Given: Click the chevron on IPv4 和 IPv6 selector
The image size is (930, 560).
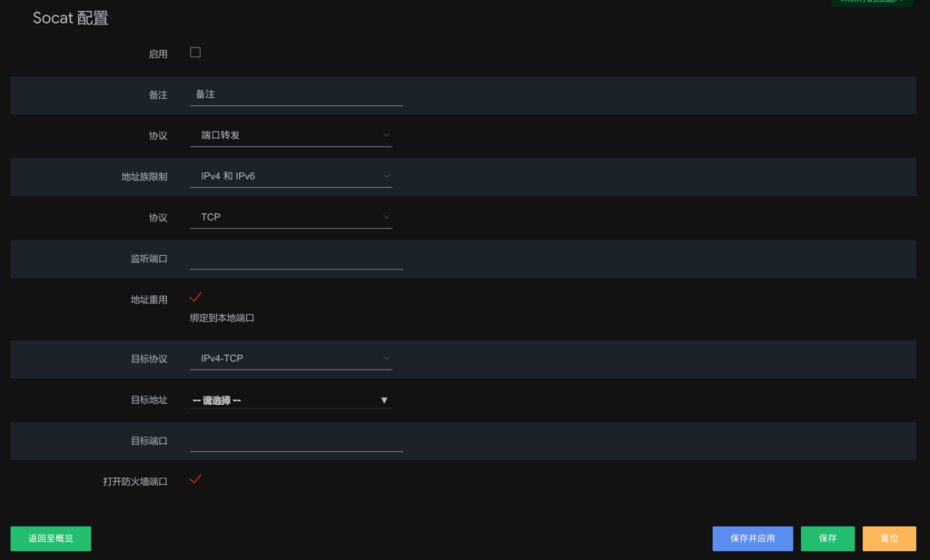Looking at the screenshot, I should coord(386,176).
